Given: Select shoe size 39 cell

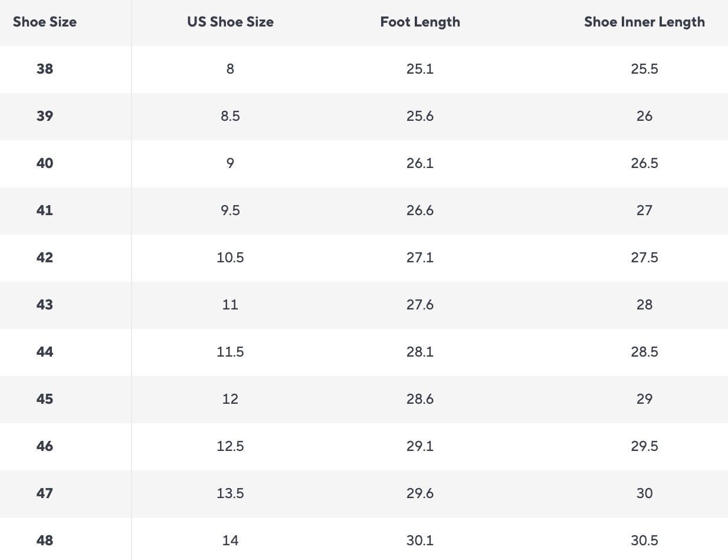Looking at the screenshot, I should [x=45, y=116].
